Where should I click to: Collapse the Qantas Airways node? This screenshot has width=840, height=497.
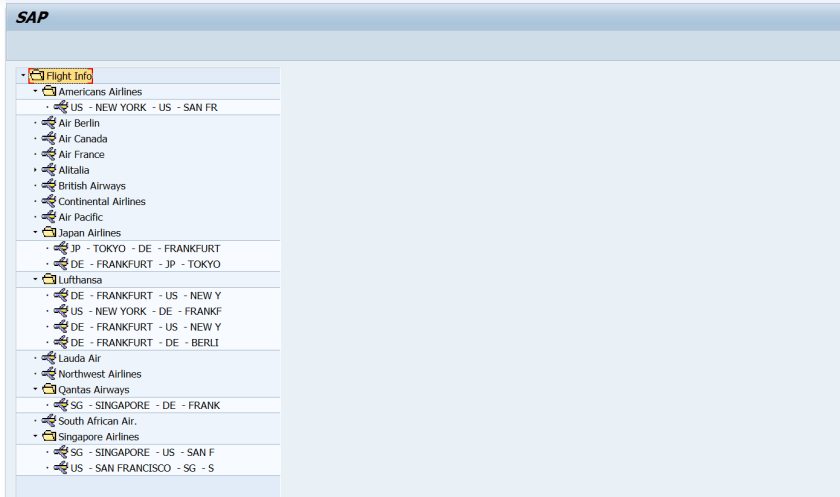click(x=35, y=389)
